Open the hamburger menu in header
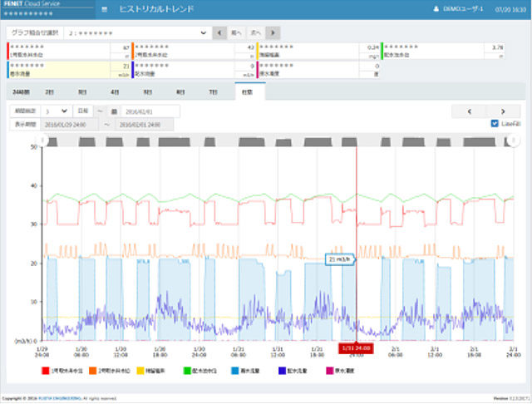This screenshot has width=532, height=404. click(x=105, y=9)
